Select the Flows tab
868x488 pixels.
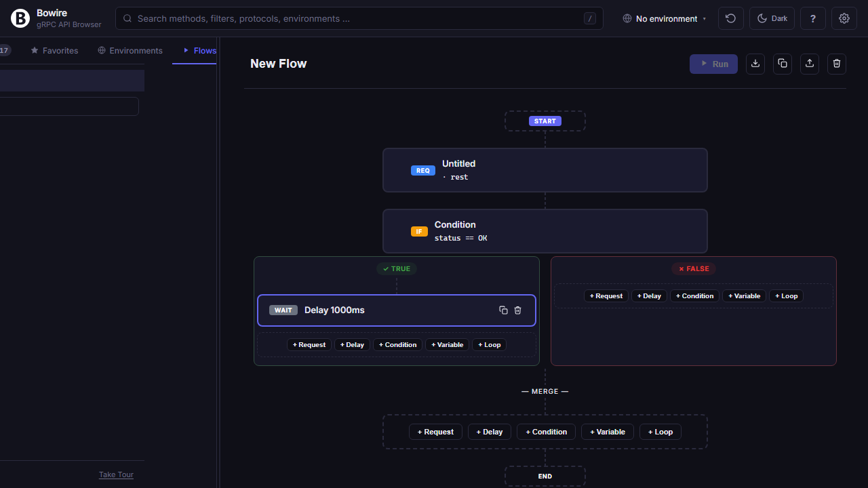click(x=200, y=51)
